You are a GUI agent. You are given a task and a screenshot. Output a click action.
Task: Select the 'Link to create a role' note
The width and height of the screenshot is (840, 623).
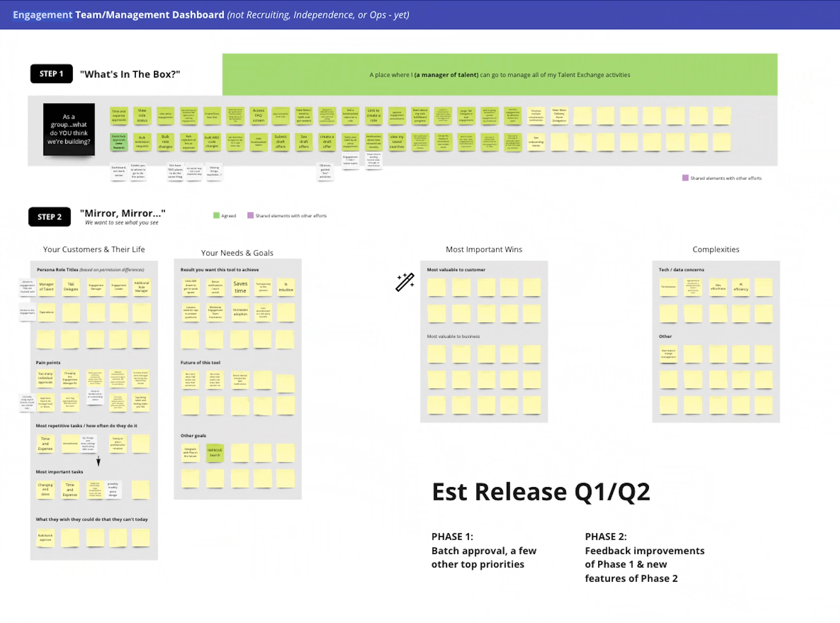373,115
